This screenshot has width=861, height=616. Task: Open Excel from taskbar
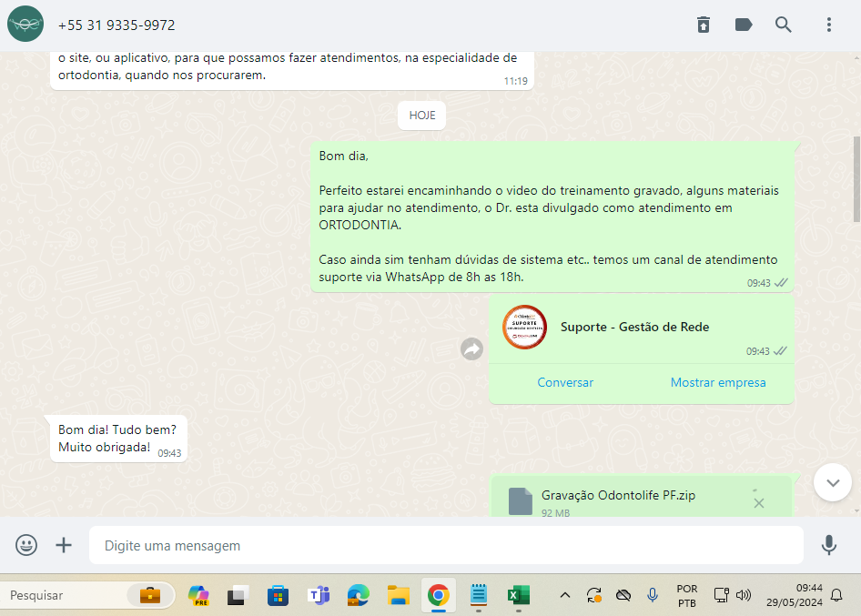[x=519, y=596]
